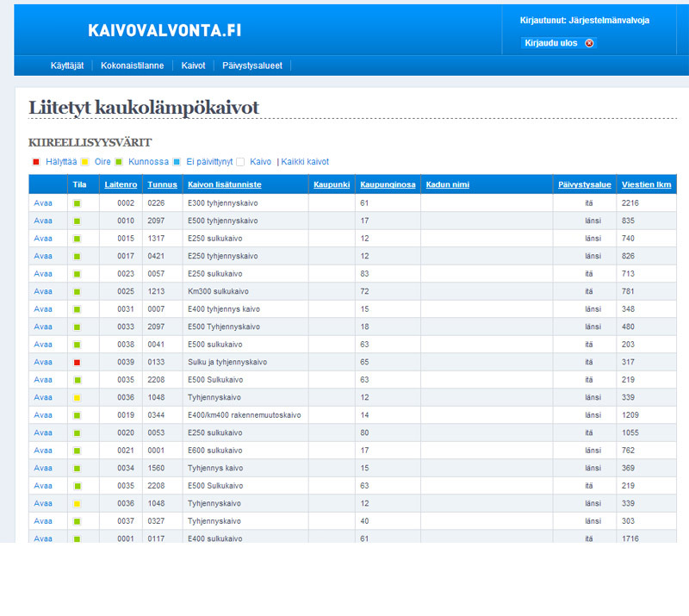
Task: Open the row for device 0010 via Avaa
Action: click(43, 221)
